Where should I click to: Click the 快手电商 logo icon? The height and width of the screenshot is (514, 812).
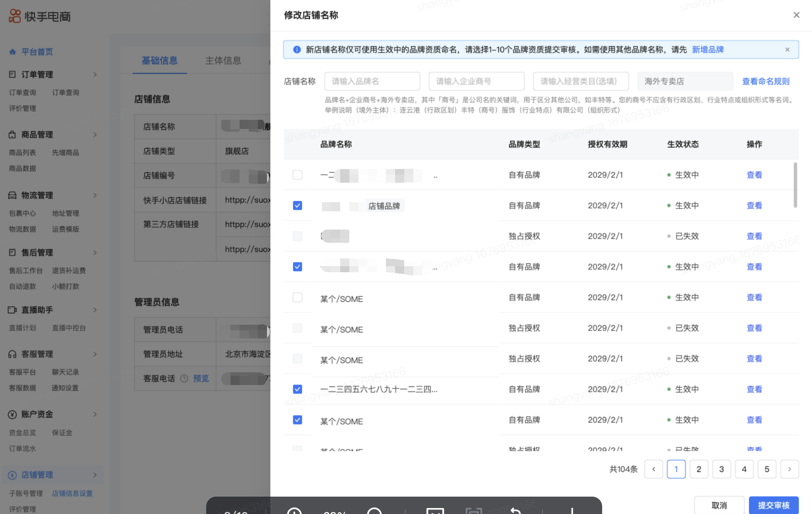point(15,16)
